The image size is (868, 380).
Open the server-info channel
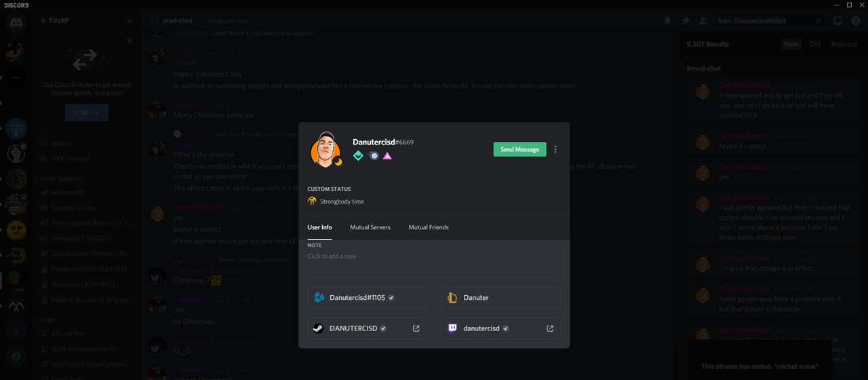coord(87,192)
